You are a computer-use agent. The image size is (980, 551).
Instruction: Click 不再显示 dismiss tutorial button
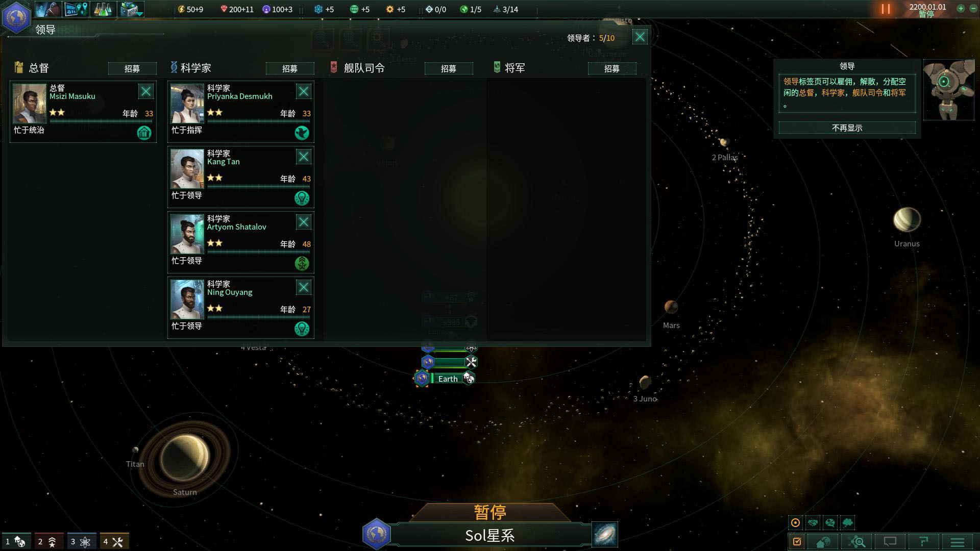tap(847, 127)
